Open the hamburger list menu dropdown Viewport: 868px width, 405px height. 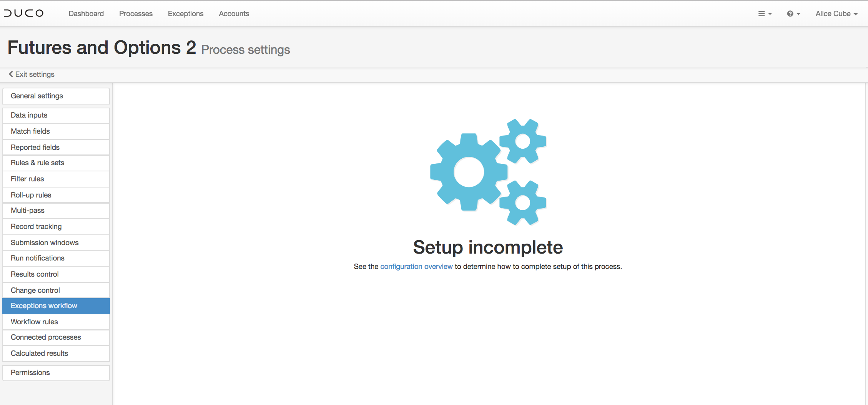click(765, 14)
